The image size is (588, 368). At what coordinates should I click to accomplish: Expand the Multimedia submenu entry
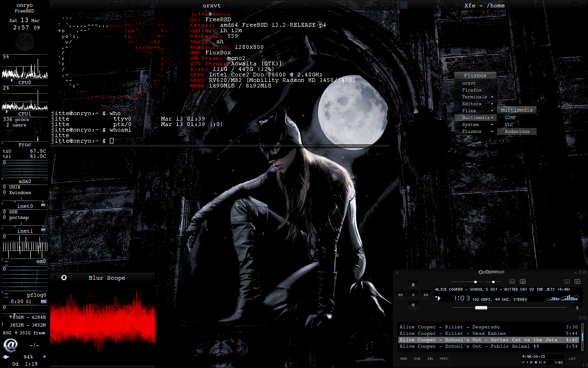(x=475, y=118)
